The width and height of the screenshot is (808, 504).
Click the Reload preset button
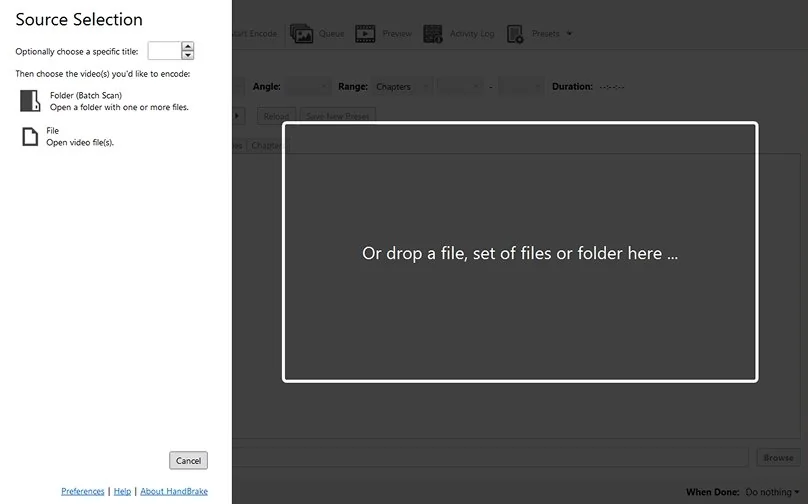click(x=276, y=116)
